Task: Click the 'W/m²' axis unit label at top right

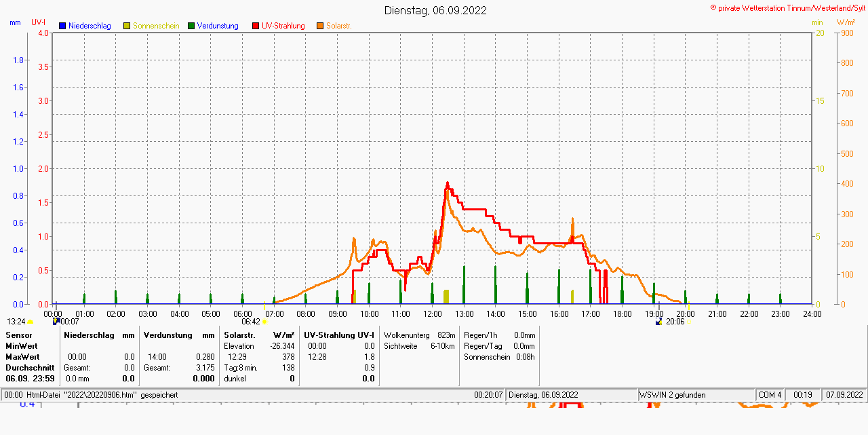Action: [846, 22]
